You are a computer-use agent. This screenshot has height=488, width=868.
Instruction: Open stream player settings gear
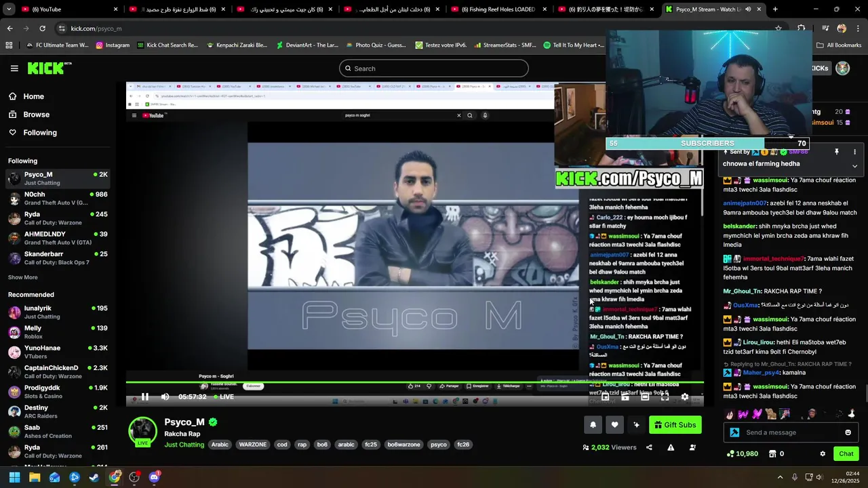pyautogui.click(x=684, y=397)
